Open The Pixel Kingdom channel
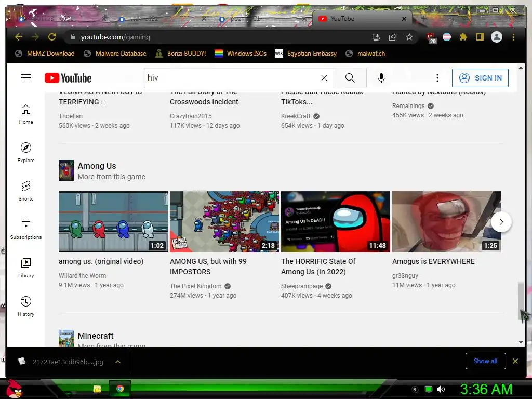This screenshot has width=532, height=399. click(196, 286)
